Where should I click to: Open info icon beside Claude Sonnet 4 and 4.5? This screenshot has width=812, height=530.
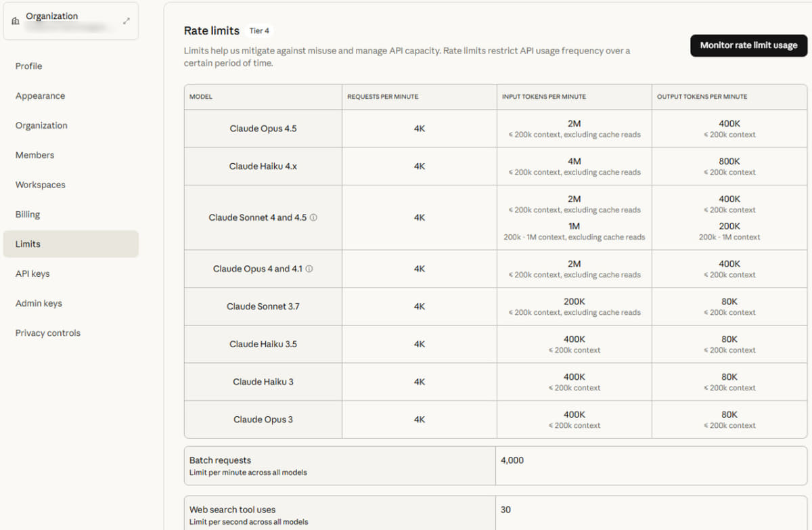[x=313, y=218]
